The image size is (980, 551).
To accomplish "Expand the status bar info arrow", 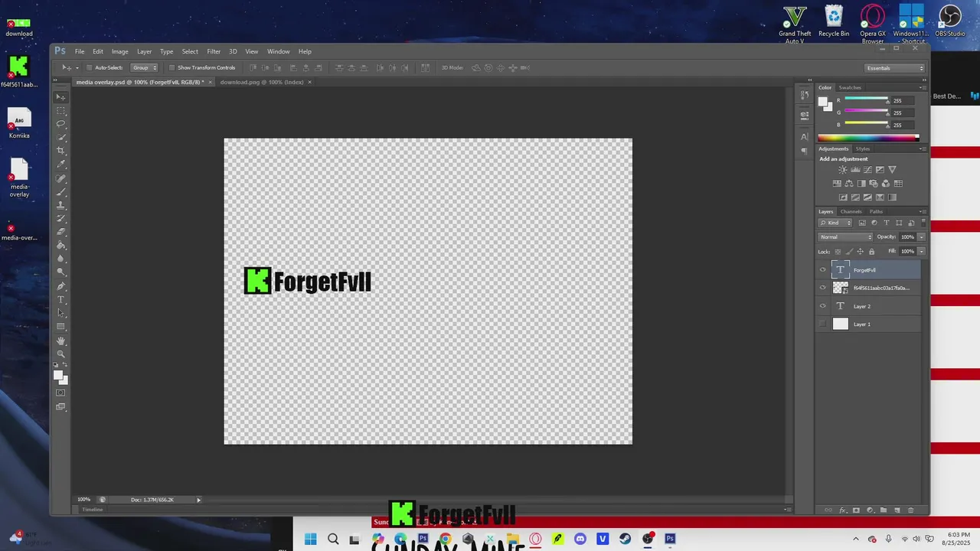I will 198,500.
